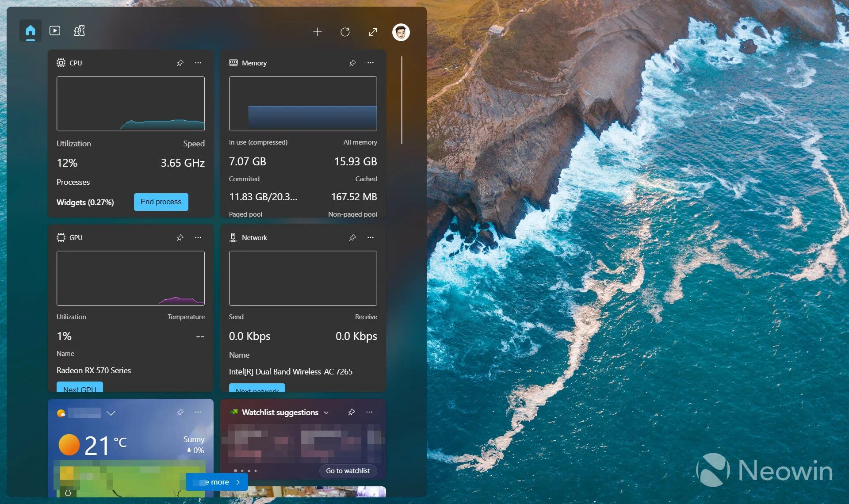The width and height of the screenshot is (849, 504).
Task: Click the GPU widget icon
Action: click(x=60, y=237)
